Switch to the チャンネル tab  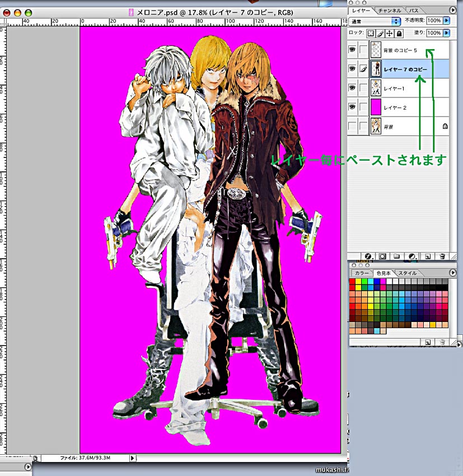[x=390, y=10]
